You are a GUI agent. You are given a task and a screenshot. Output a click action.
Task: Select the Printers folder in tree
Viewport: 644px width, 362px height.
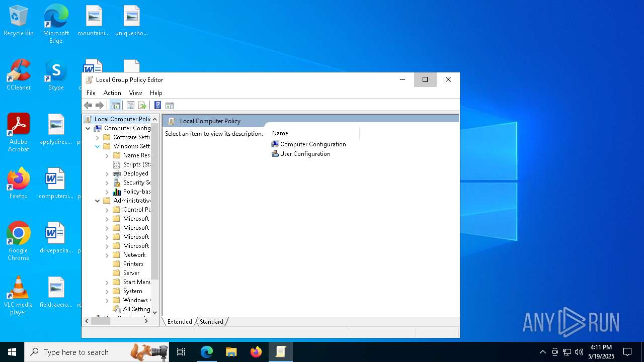[133, 264]
